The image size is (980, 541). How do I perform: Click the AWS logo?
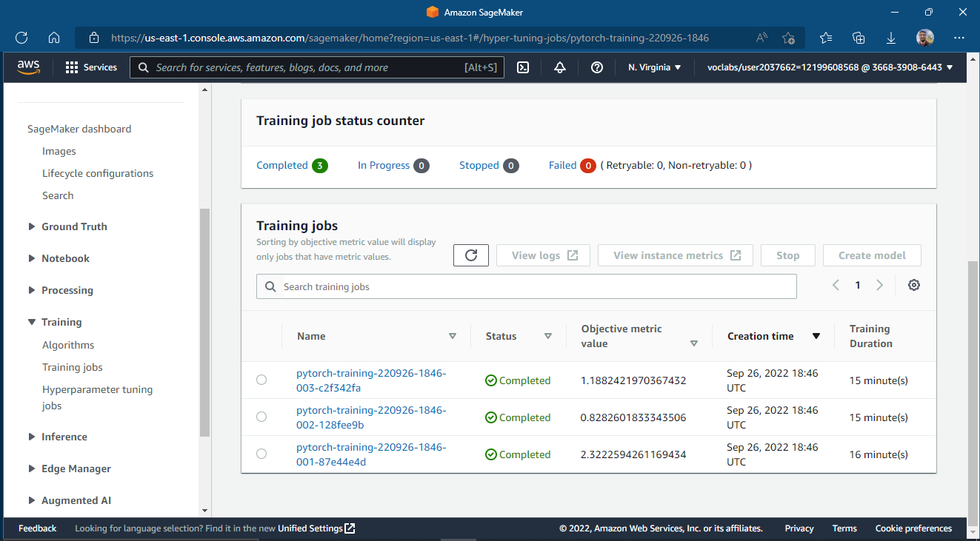point(28,67)
